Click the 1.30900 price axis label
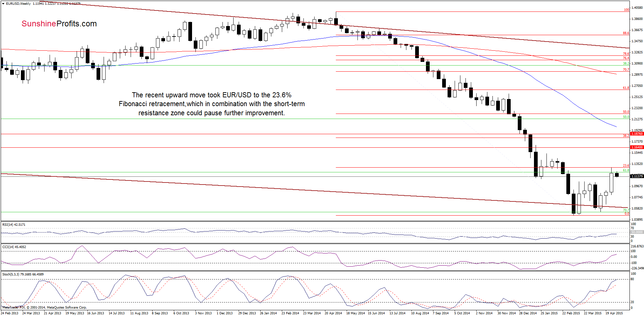The height and width of the screenshot is (316, 644). pos(637,63)
